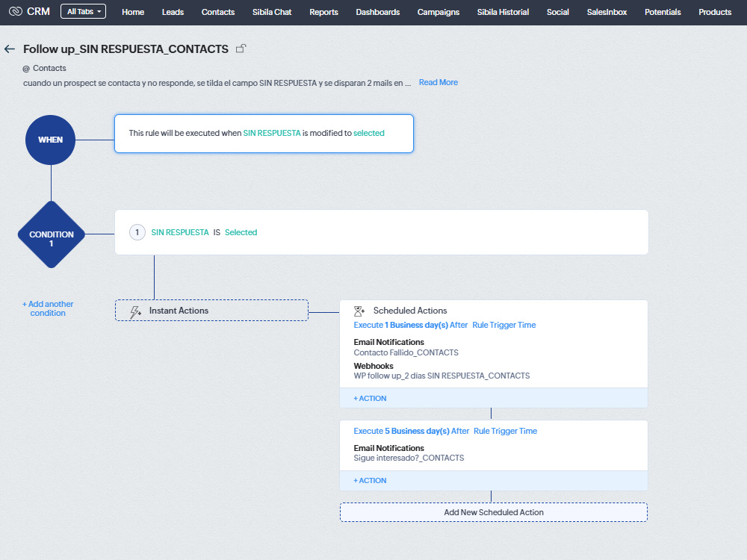The width and height of the screenshot is (747, 560).
Task: Open the Leads tab
Action: pos(173,12)
